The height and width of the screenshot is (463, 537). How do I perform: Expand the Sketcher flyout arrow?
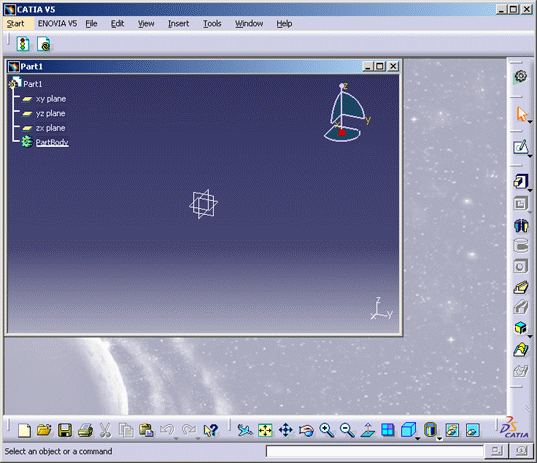point(530,156)
